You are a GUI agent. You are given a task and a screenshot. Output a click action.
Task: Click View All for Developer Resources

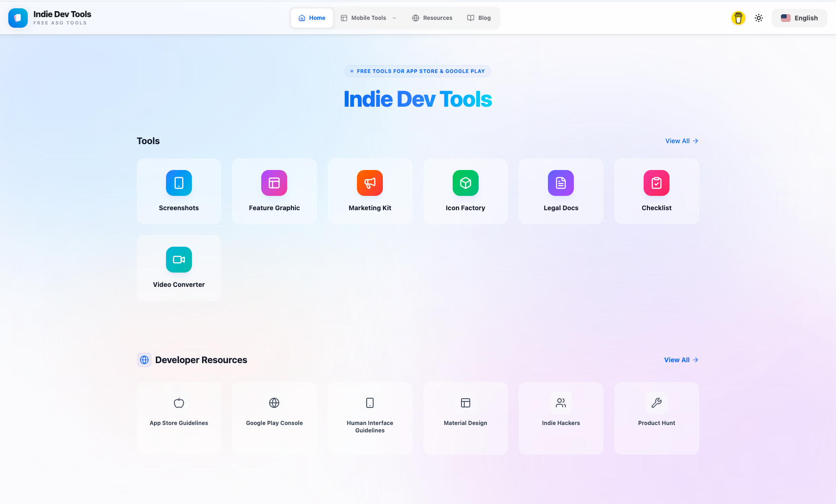(x=680, y=359)
